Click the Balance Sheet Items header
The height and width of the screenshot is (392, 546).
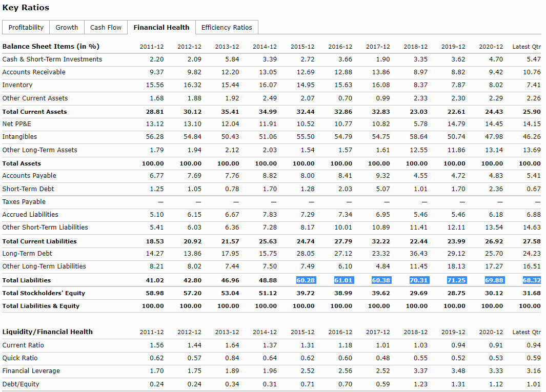[x=51, y=46]
